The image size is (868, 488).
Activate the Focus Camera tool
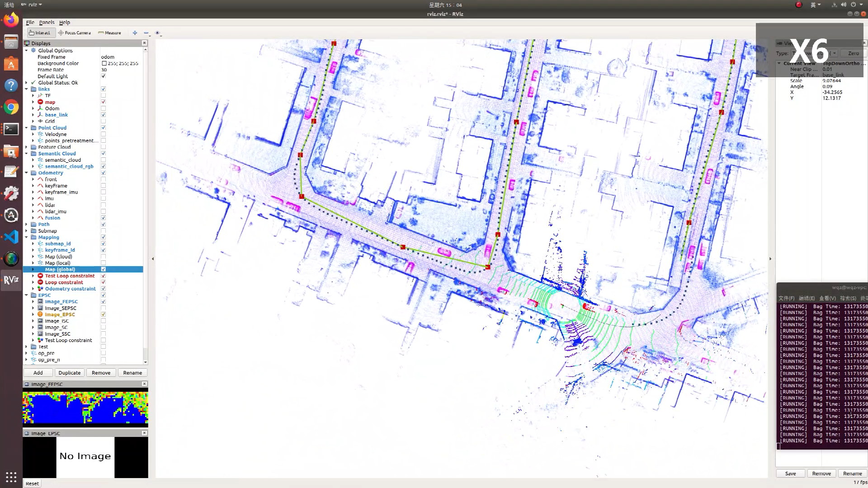(x=75, y=33)
